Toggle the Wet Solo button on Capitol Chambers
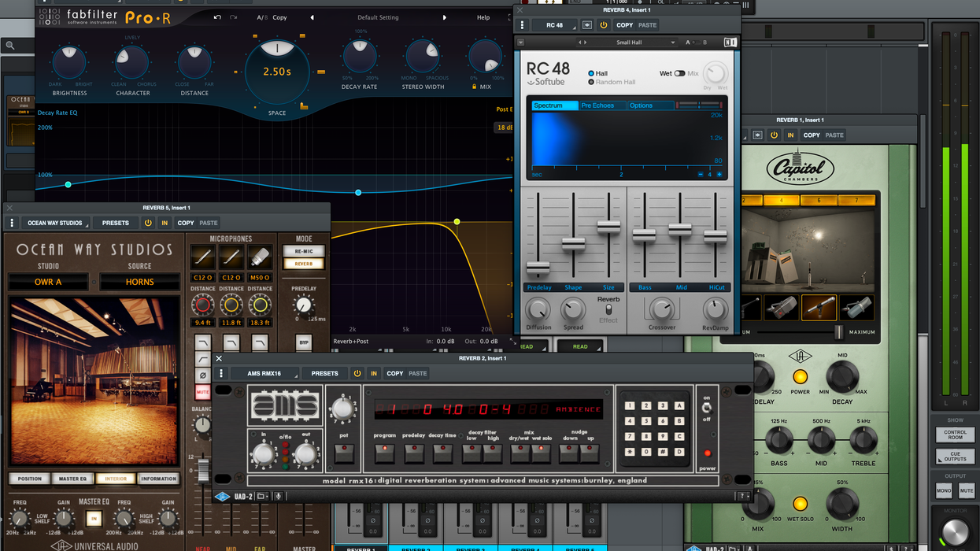Image resolution: width=980 pixels, height=551 pixels. [x=800, y=504]
